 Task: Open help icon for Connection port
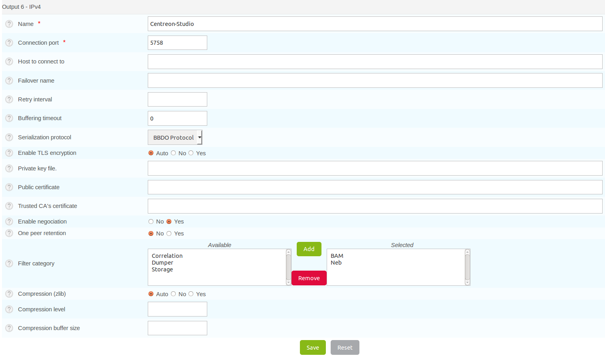point(9,43)
